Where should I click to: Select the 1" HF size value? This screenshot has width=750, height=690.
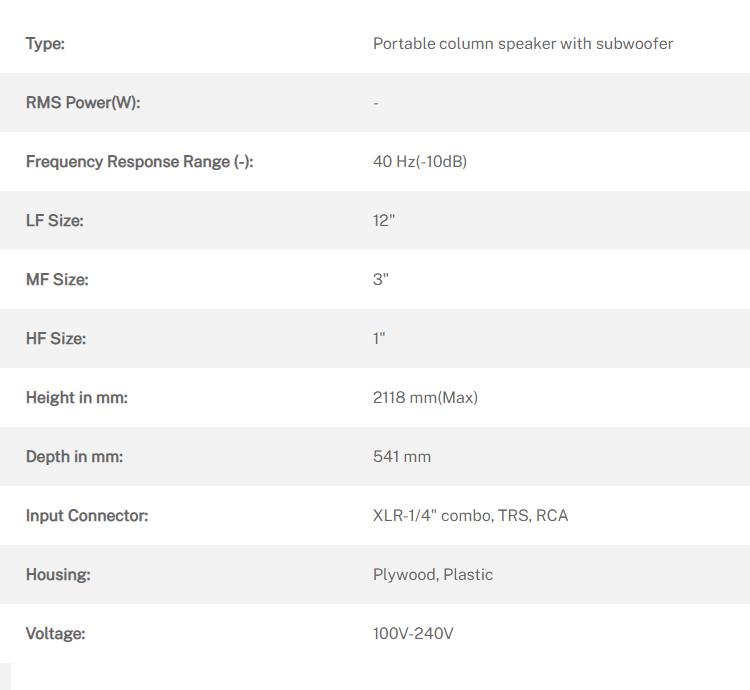pos(379,339)
